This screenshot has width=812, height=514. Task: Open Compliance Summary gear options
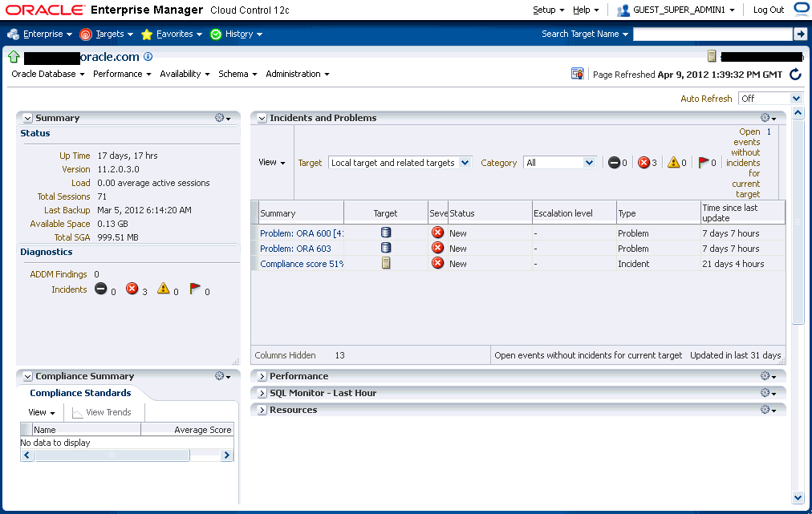(223, 376)
